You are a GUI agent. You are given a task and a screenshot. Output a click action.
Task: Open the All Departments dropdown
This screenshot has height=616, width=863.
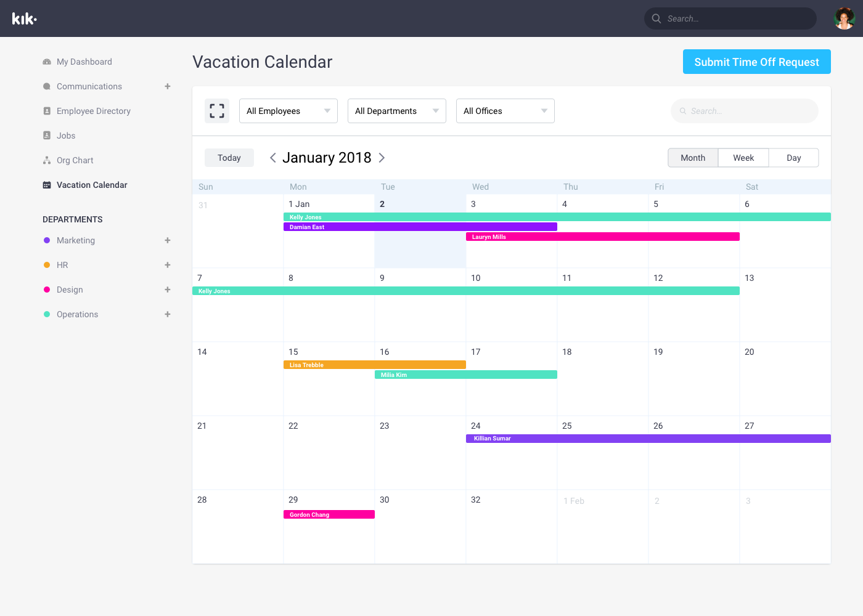397,111
